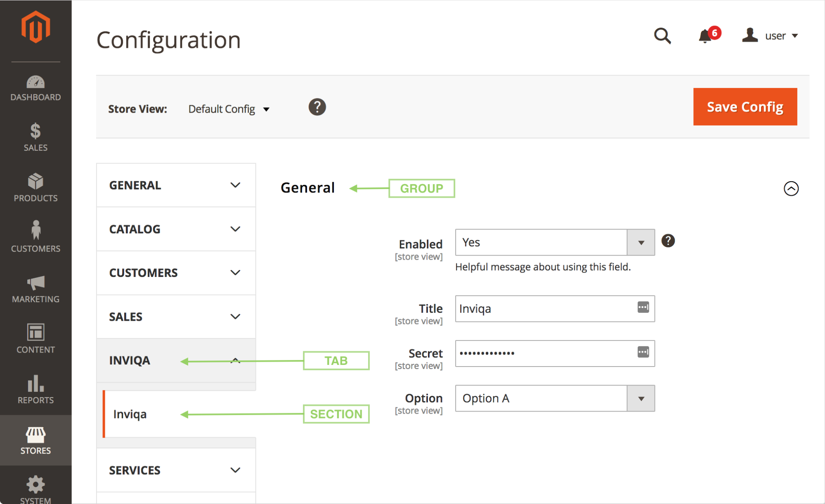
Task: Click the Magento logo
Action: tap(35, 27)
